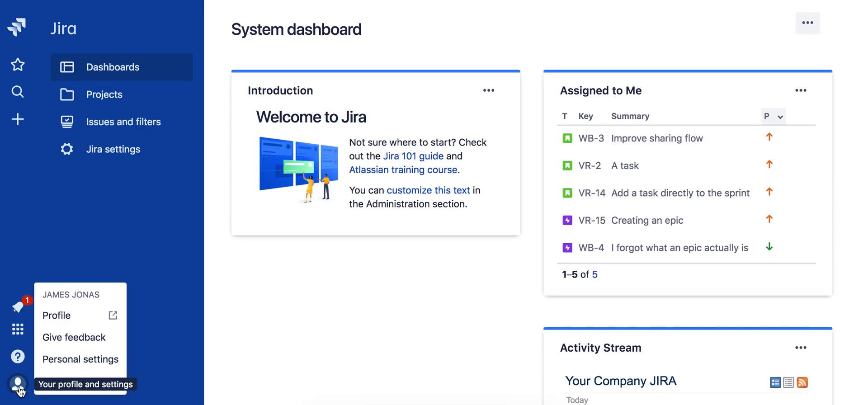Open Assigned to Me gadget options

click(801, 90)
